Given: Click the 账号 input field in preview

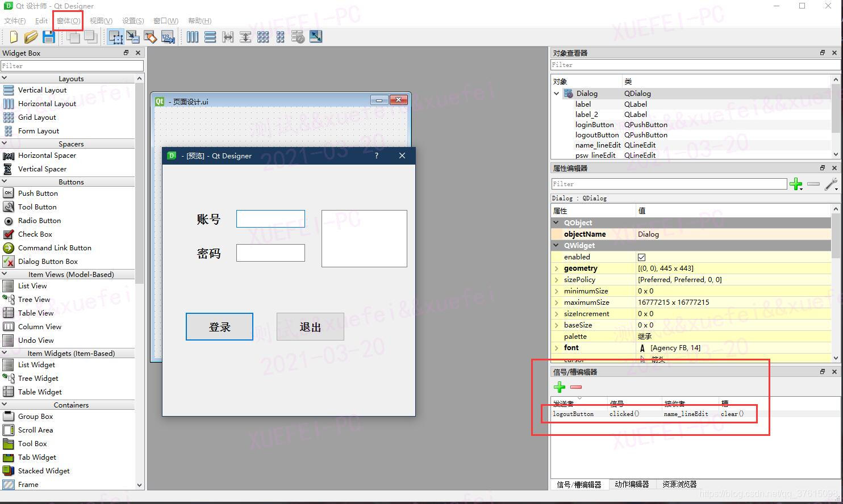Looking at the screenshot, I should click(270, 219).
